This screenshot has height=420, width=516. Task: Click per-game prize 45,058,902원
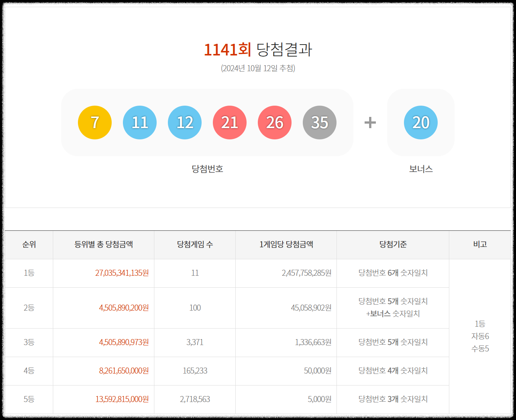click(311, 308)
